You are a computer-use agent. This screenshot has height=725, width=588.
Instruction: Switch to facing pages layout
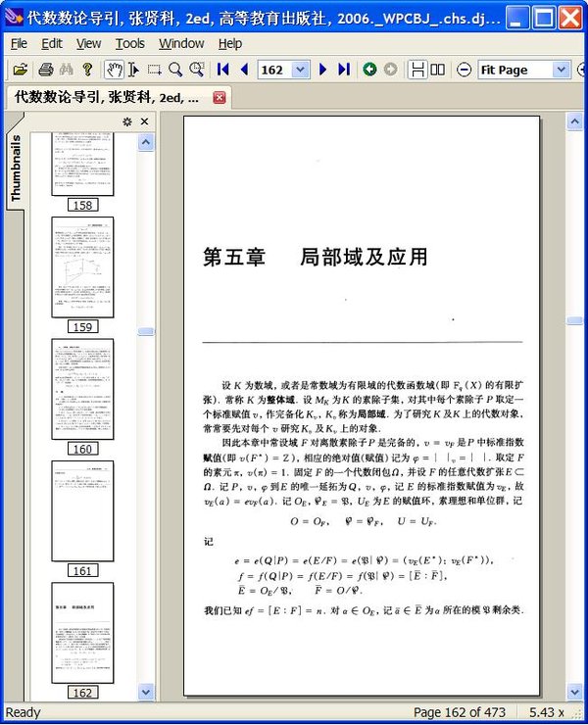pyautogui.click(x=438, y=70)
